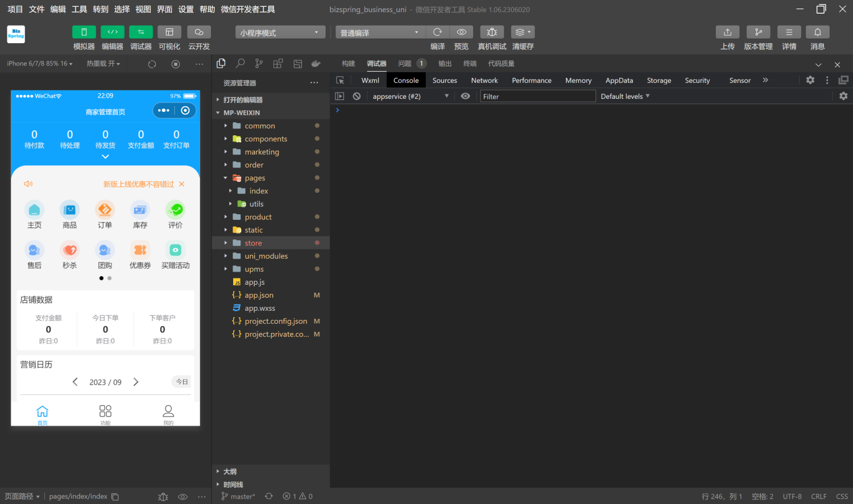Open the 项目 menu
The height and width of the screenshot is (504, 853).
click(15, 9)
